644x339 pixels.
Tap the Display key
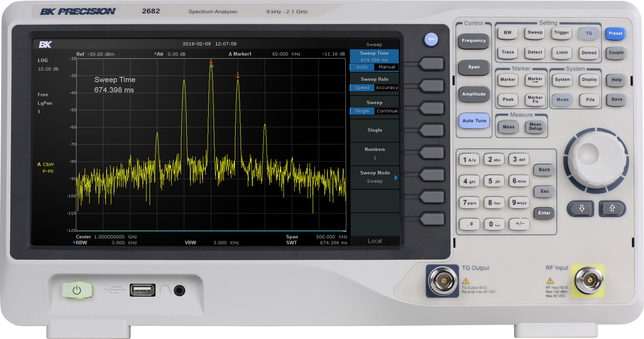point(589,80)
